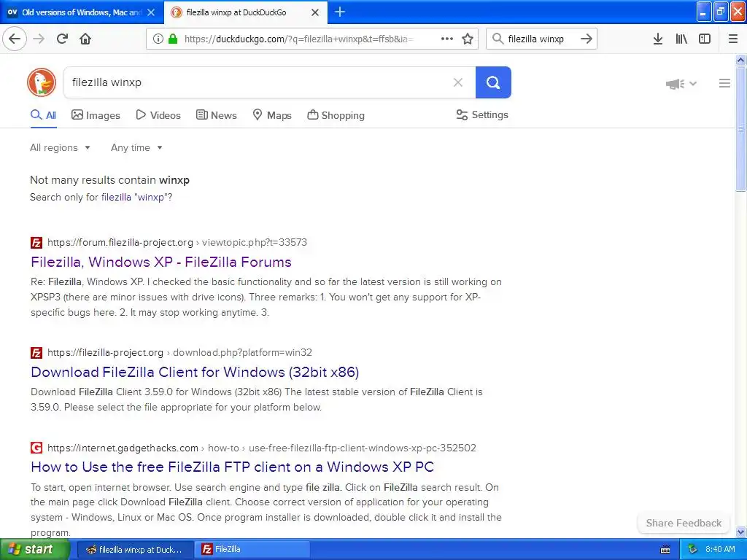This screenshot has height=560, width=747.
Task: Click scrollbar up arrow
Action: [740, 60]
